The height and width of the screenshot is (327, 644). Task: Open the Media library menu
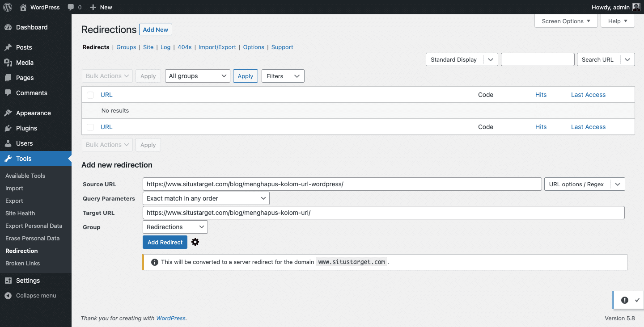point(36,63)
